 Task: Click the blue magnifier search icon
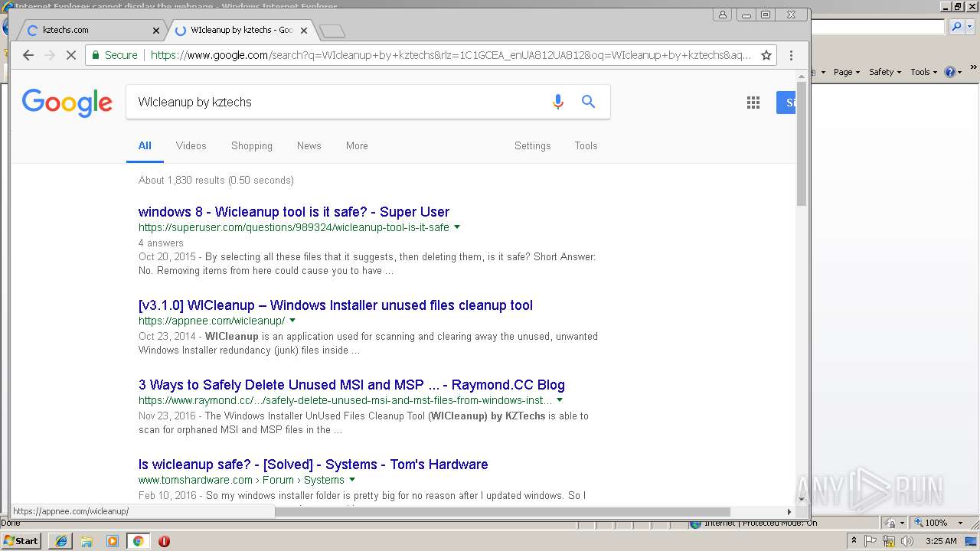588,102
